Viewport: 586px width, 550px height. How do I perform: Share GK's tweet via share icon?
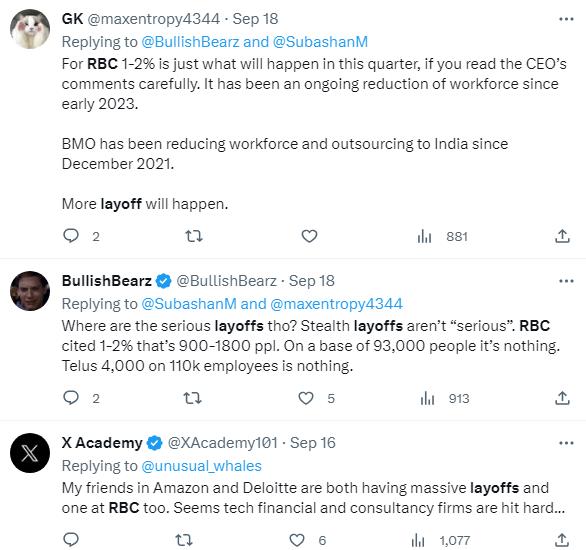tap(562, 236)
